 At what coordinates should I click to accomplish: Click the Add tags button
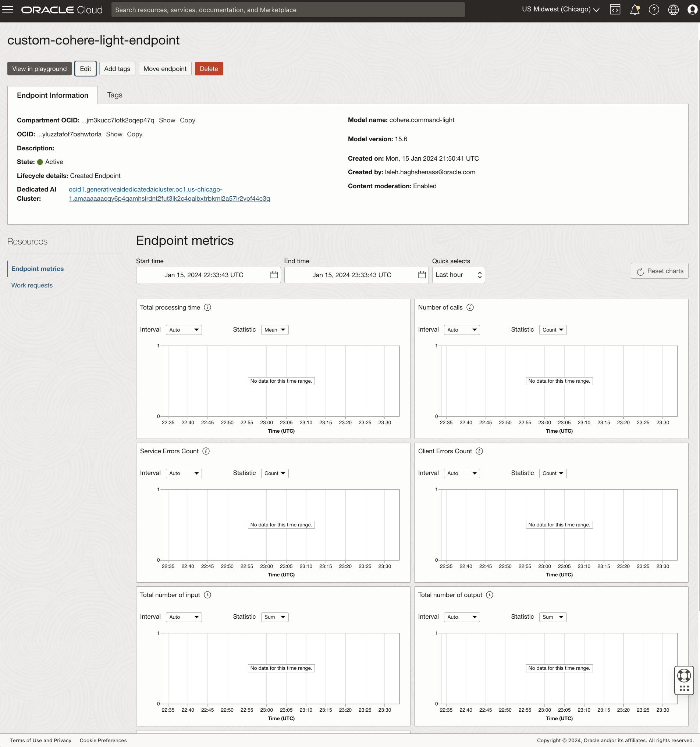(117, 69)
